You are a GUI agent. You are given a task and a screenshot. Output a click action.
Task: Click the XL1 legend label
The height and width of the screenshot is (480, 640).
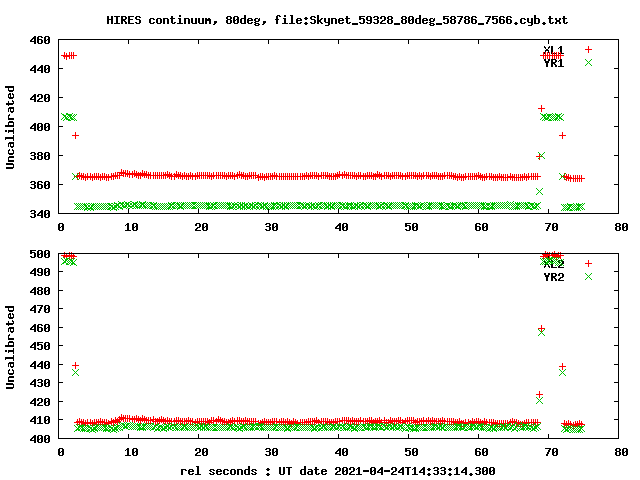coord(553,50)
